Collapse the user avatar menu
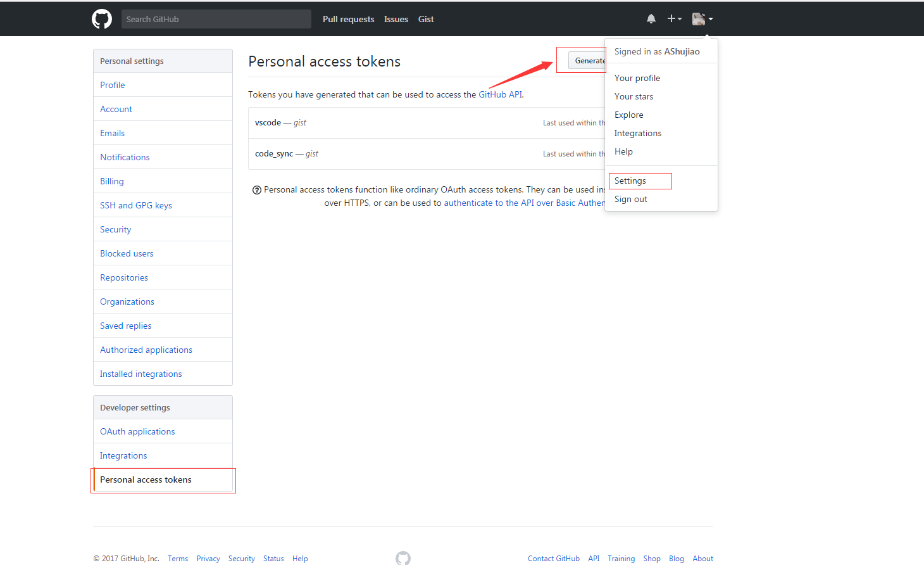Viewport: 924px width, 565px height. coord(702,19)
